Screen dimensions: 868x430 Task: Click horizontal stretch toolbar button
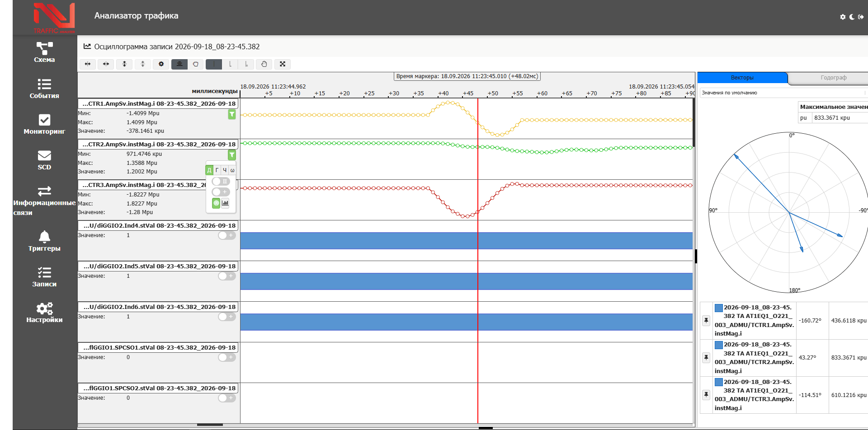coord(88,64)
